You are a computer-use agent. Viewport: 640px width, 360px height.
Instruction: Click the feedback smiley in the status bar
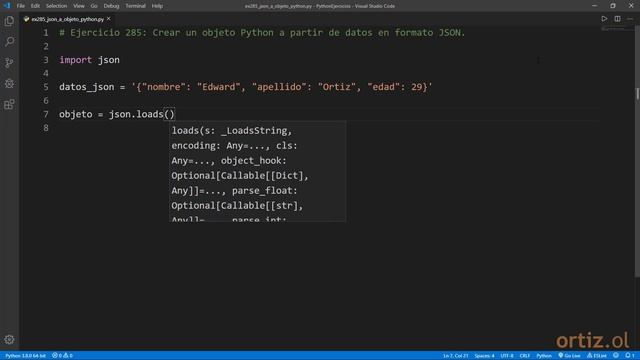[x=616, y=356]
